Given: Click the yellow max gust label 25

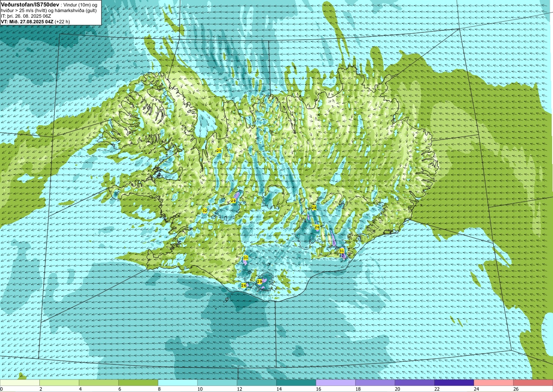Looking at the screenshot, I should pos(219,151).
